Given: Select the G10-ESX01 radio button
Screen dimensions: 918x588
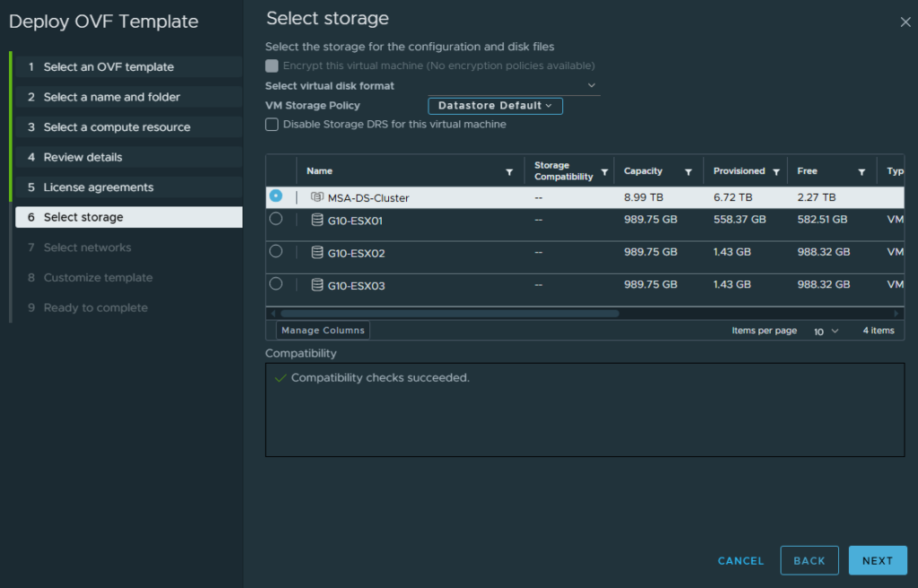Looking at the screenshot, I should click(x=276, y=219).
